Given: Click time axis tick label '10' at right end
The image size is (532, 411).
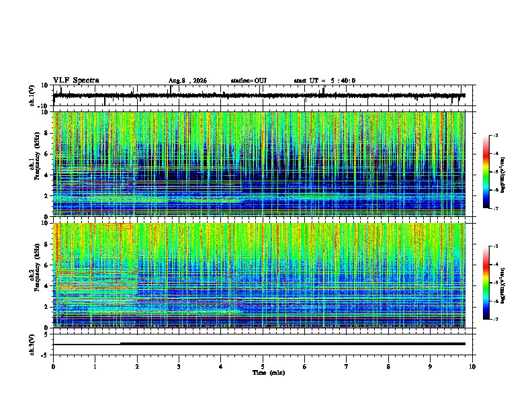Looking at the screenshot, I should (x=472, y=367).
